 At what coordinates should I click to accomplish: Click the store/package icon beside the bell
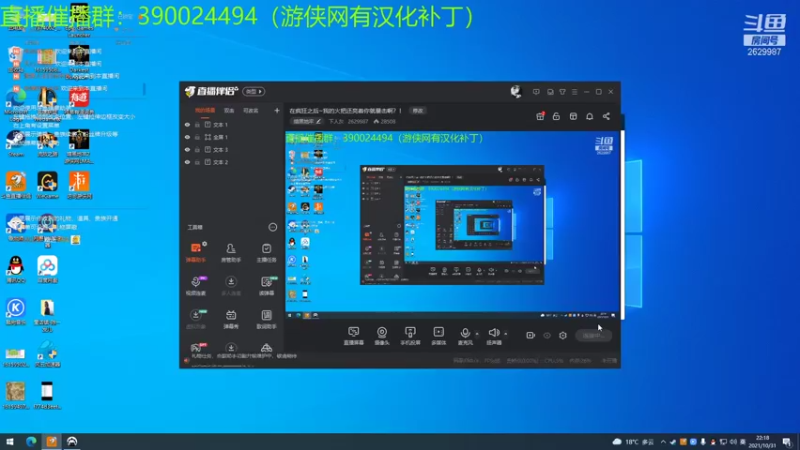click(x=573, y=116)
